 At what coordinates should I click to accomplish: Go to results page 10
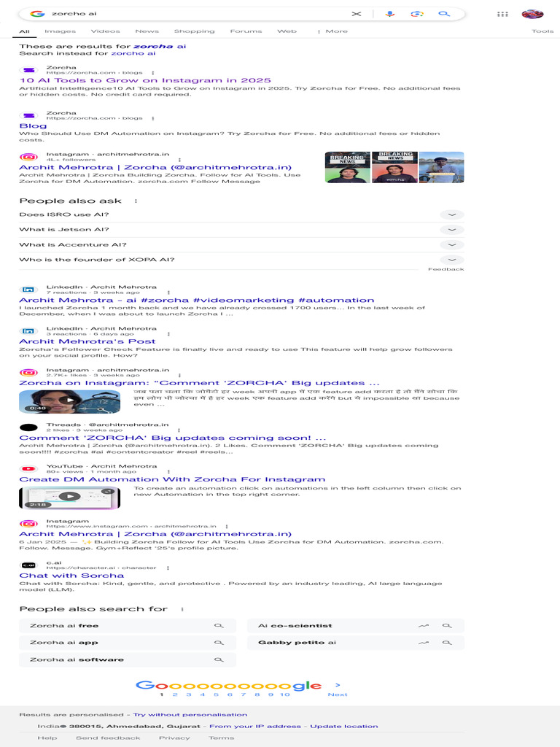[x=285, y=694]
